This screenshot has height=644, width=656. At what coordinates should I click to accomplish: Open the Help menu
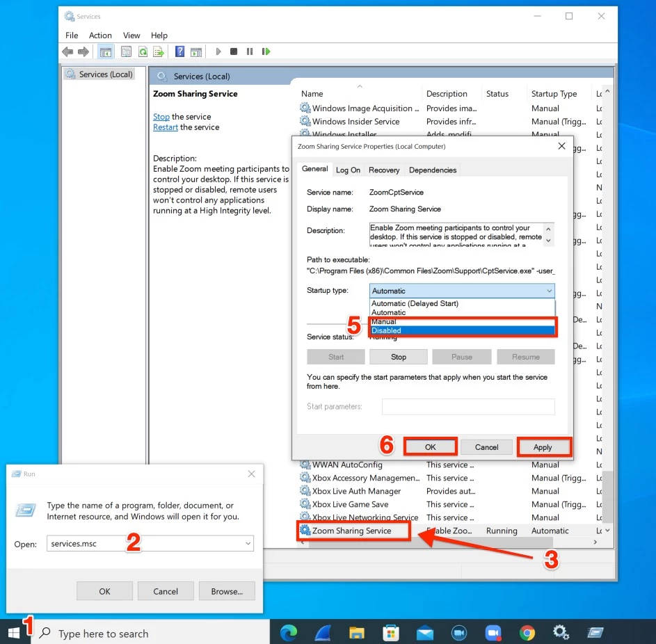click(x=159, y=35)
